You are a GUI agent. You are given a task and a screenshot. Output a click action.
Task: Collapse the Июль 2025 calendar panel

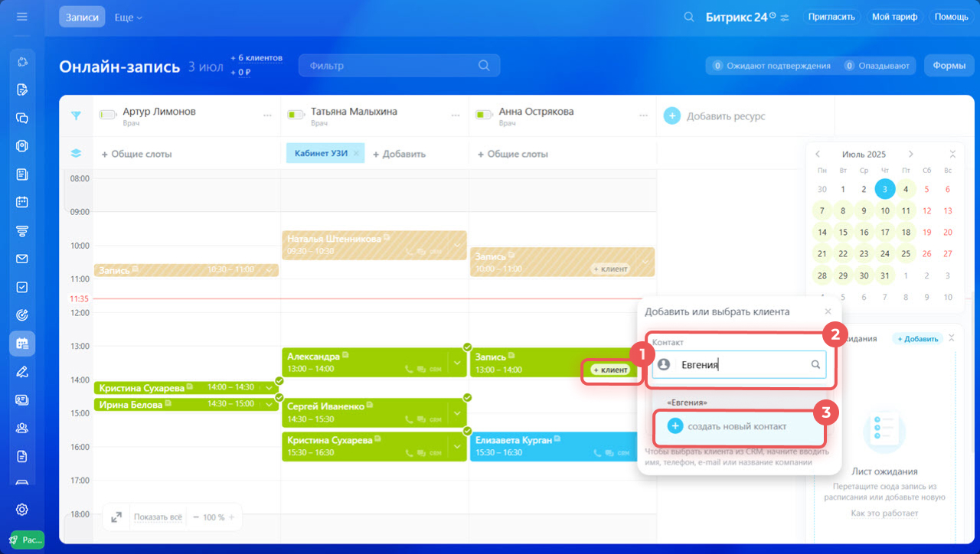(952, 154)
